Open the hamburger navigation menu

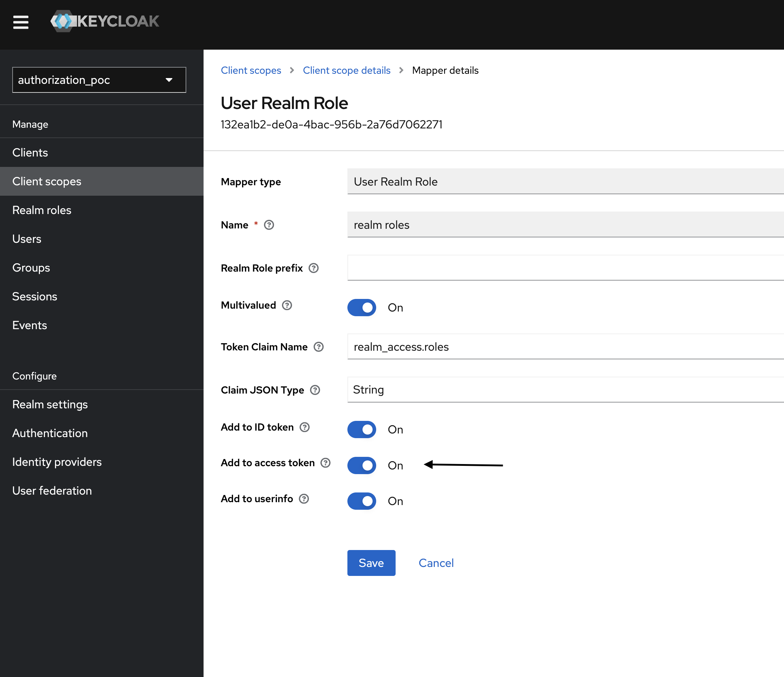(21, 22)
